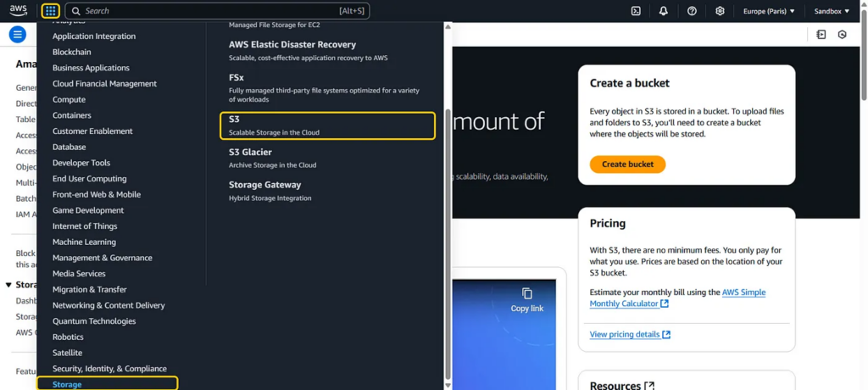Select Media Services category

point(79,274)
